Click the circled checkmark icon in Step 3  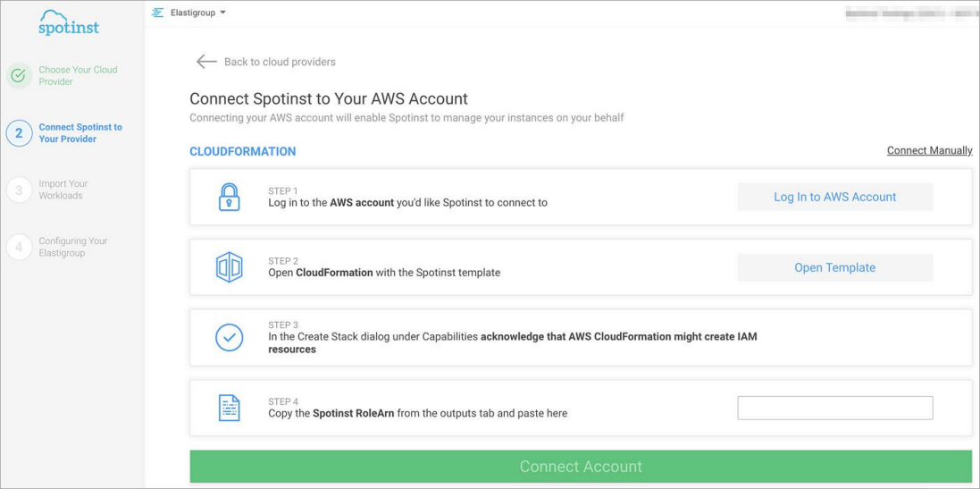pyautogui.click(x=229, y=338)
